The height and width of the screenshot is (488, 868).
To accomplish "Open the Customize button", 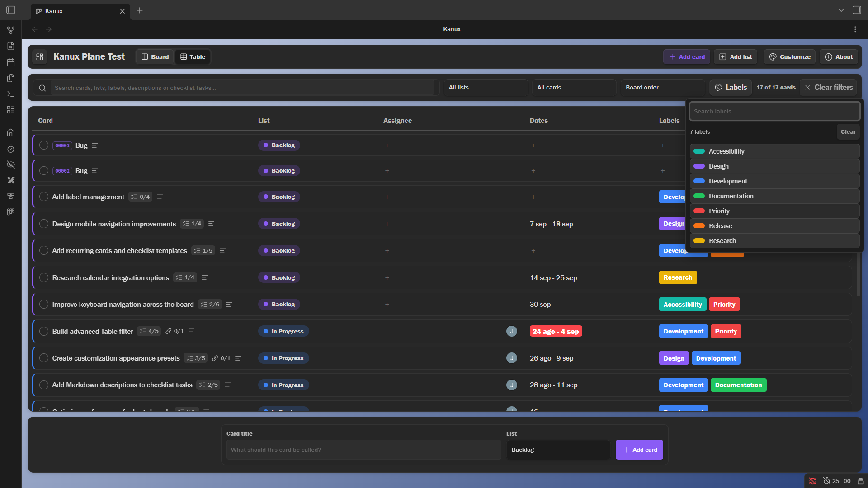I will click(x=790, y=57).
